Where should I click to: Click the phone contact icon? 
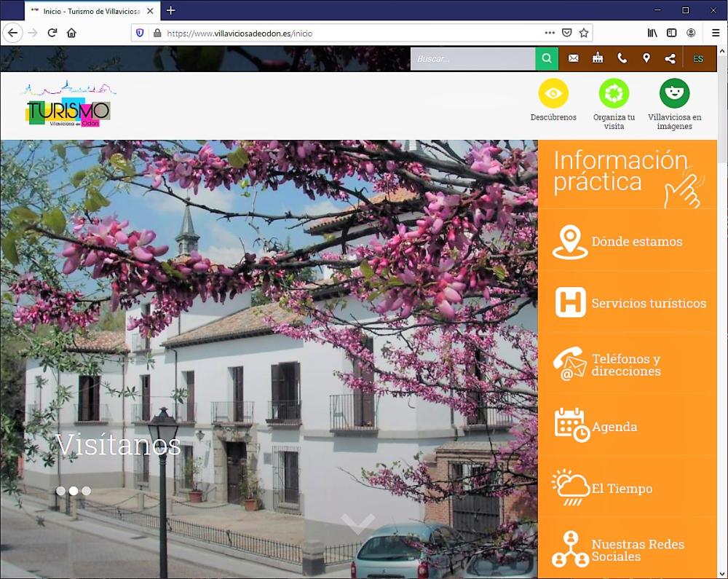point(622,58)
